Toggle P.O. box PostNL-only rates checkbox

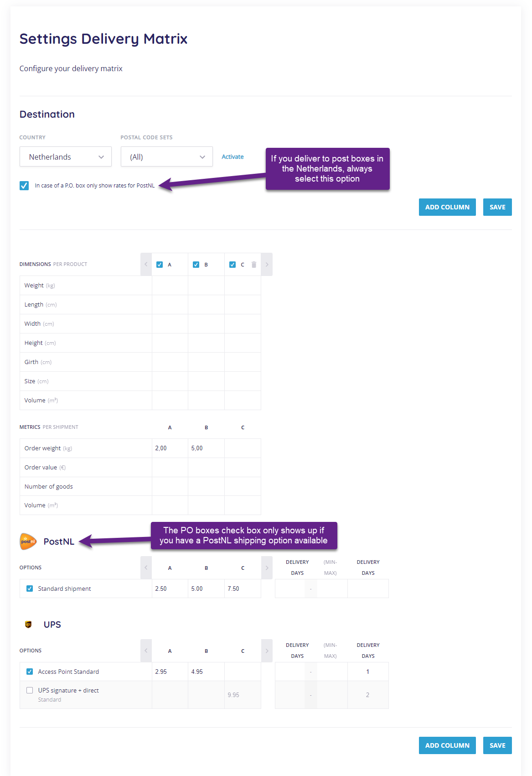point(24,186)
